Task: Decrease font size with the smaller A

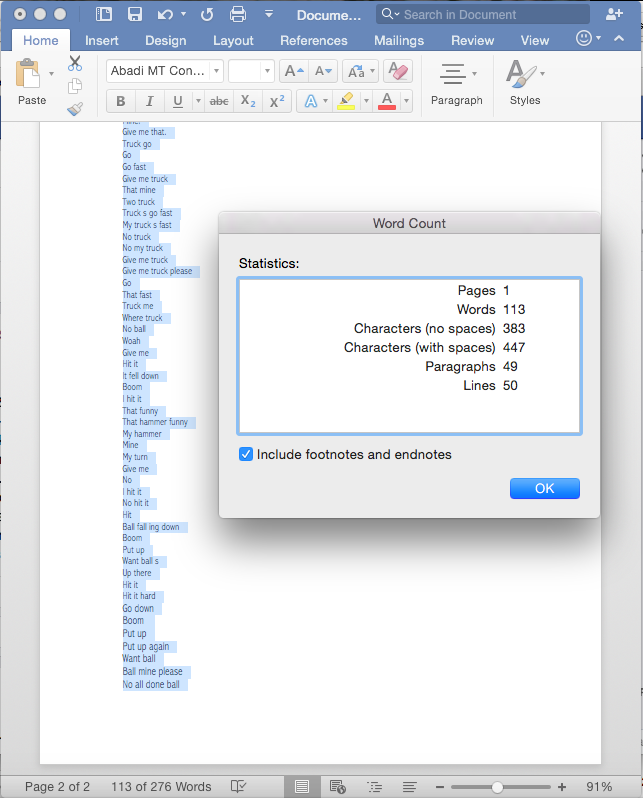Action: pyautogui.click(x=323, y=71)
